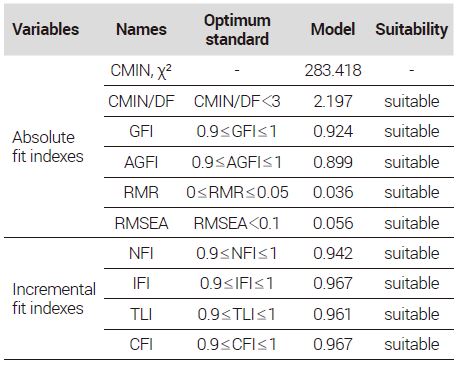Image resolution: width=460 pixels, height=365 pixels.
Task: Click suitable in the CFI row
Action: tap(412, 344)
